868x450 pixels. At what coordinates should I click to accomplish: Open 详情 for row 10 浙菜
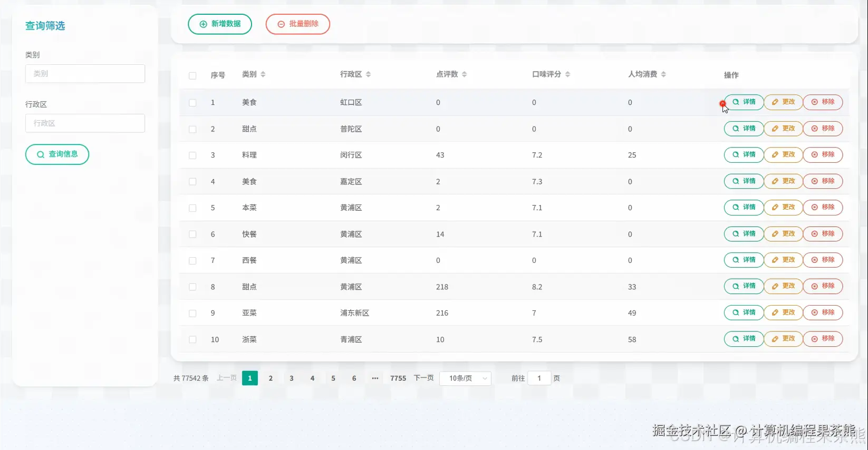[744, 339]
